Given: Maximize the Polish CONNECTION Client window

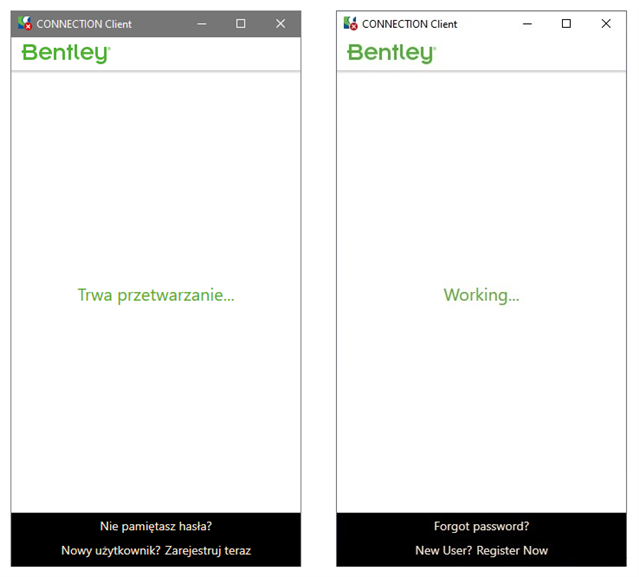Looking at the screenshot, I should click(x=241, y=24).
